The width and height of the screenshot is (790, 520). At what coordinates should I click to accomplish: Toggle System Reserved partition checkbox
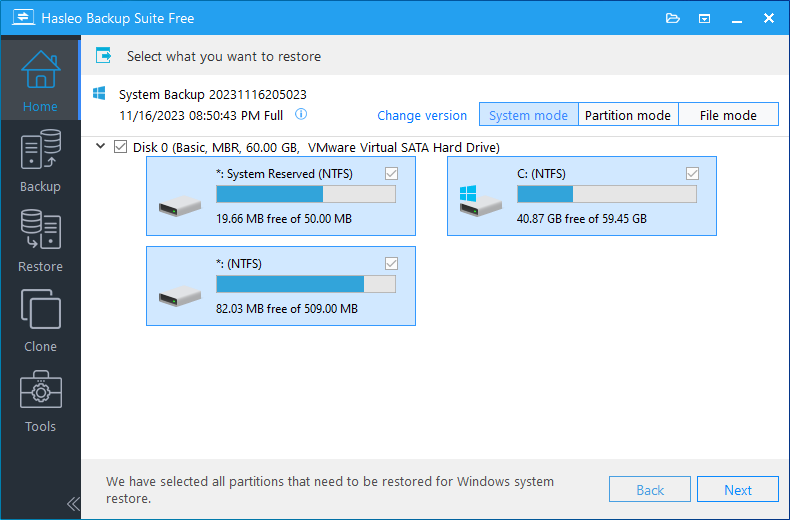coord(391,173)
